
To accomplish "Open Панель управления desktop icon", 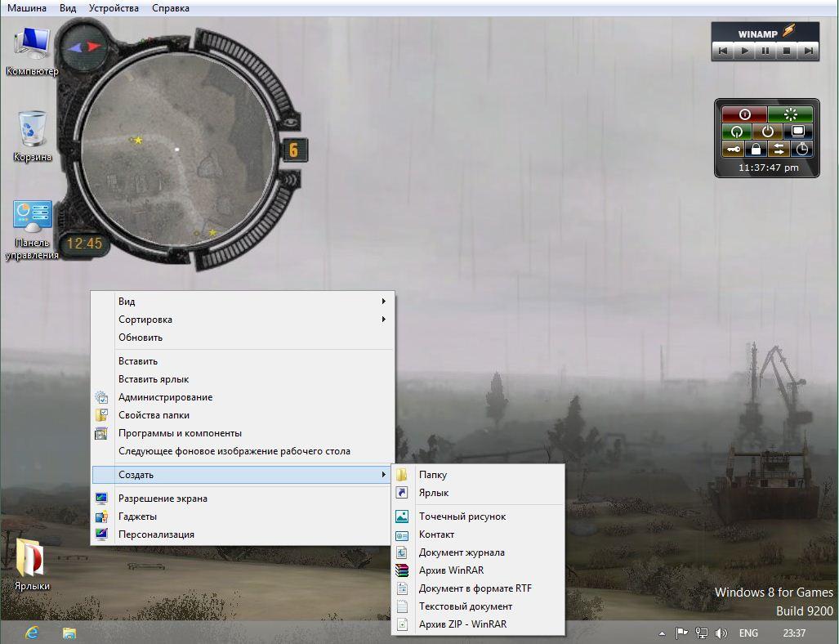I will [32, 230].
